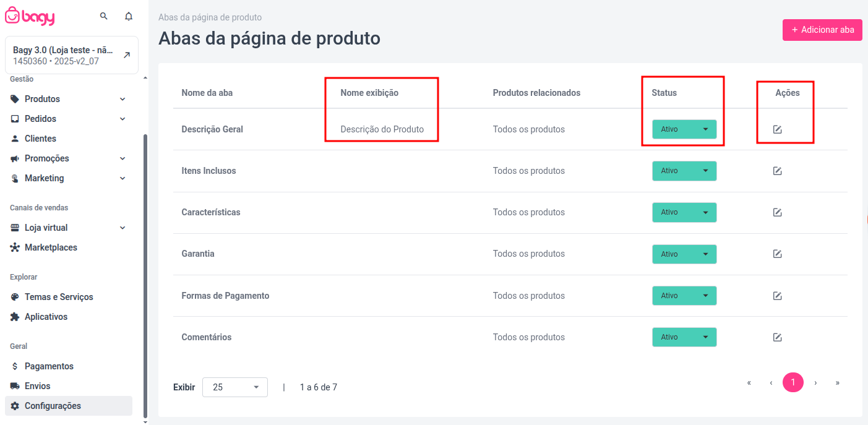
Task: Go to Clientes in the sidebar
Action: pyautogui.click(x=40, y=139)
